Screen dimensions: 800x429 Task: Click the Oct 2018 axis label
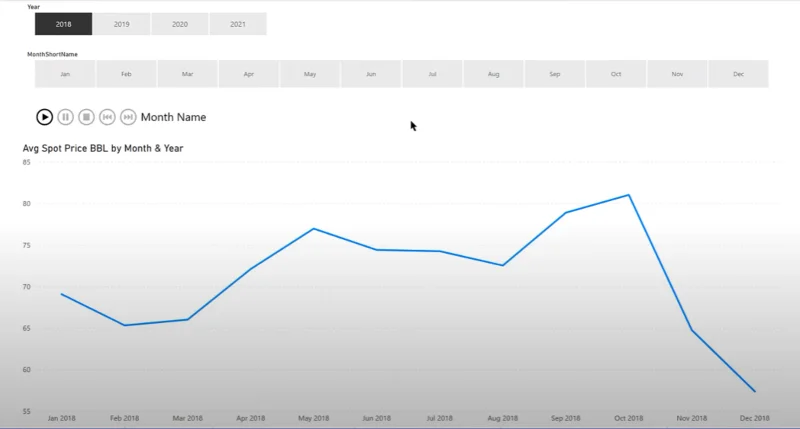pos(629,418)
